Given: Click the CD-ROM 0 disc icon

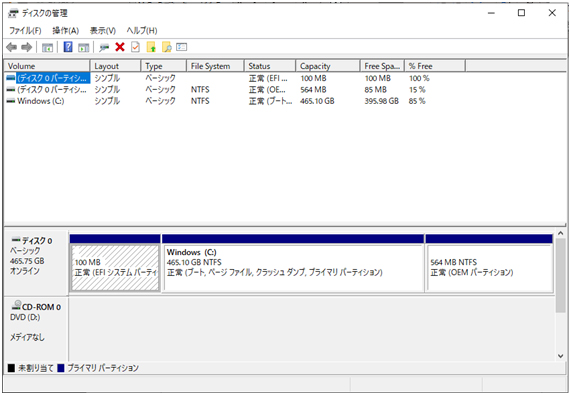Looking at the screenshot, I should click(x=16, y=305).
